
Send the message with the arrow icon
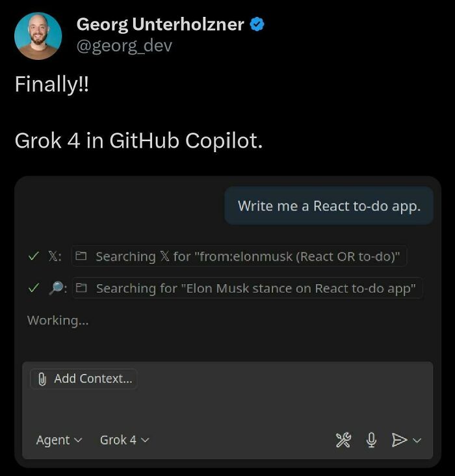click(399, 440)
